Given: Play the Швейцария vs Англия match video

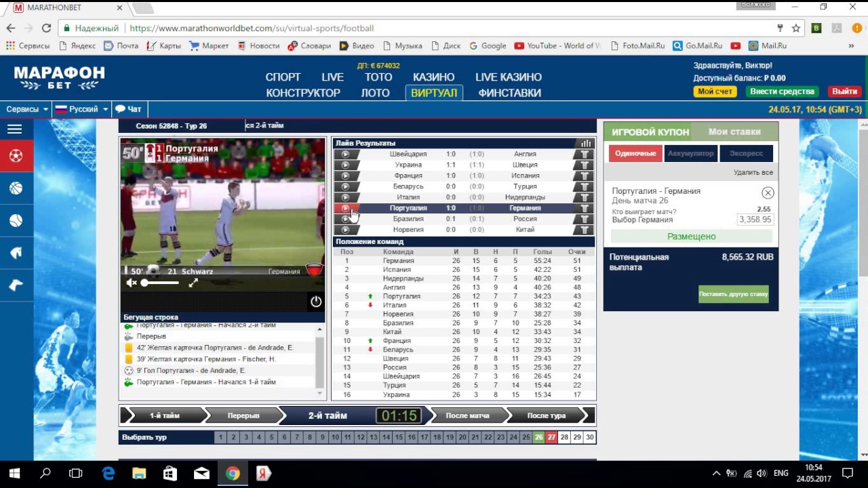Looking at the screenshot, I should point(346,154).
